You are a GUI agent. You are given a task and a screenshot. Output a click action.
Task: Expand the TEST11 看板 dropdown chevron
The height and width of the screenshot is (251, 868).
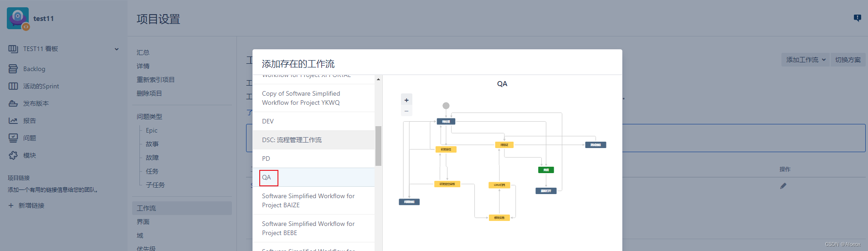(117, 49)
